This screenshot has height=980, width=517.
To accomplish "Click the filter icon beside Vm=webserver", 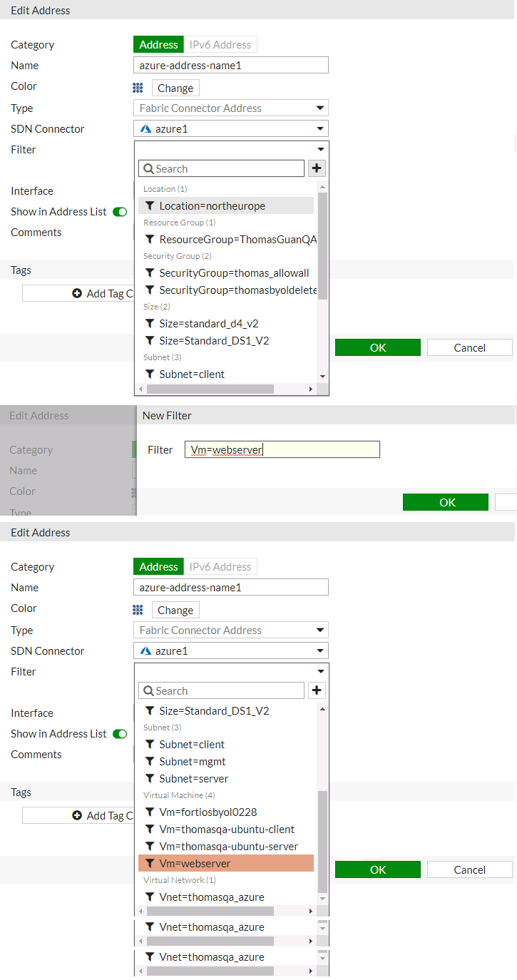I will pyautogui.click(x=150, y=862).
